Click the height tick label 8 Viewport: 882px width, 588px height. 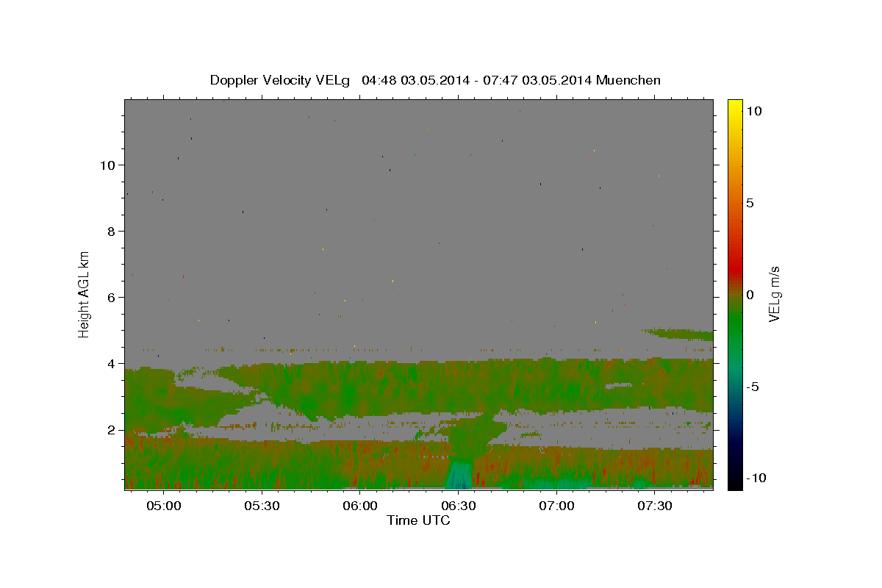(110, 231)
